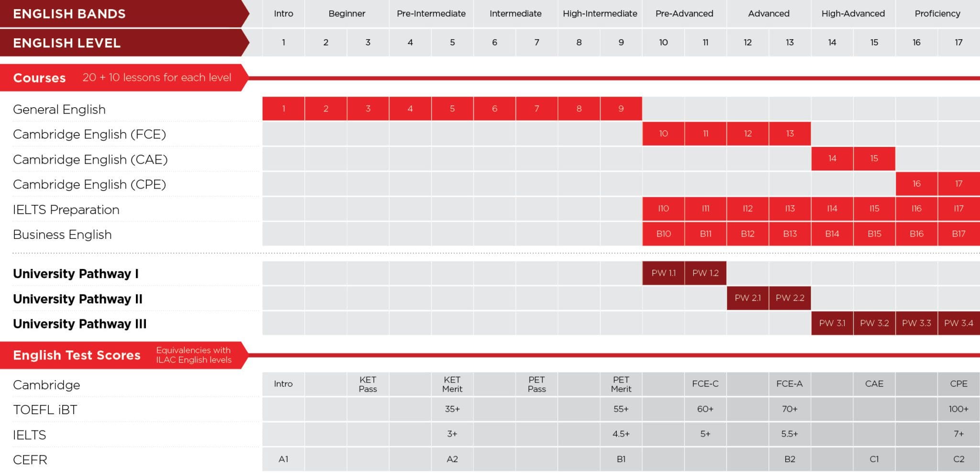Click the PW 2.2 pathway cell
The width and height of the screenshot is (980, 473).
point(790,298)
